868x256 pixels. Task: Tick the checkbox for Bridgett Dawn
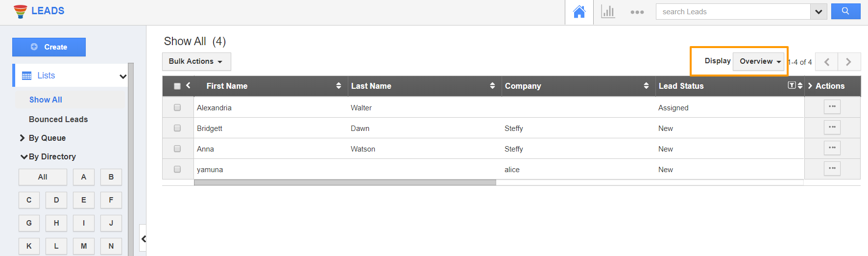177,128
